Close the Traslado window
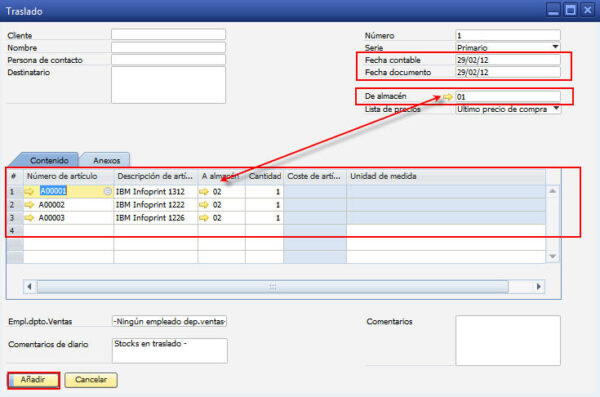 (x=588, y=10)
